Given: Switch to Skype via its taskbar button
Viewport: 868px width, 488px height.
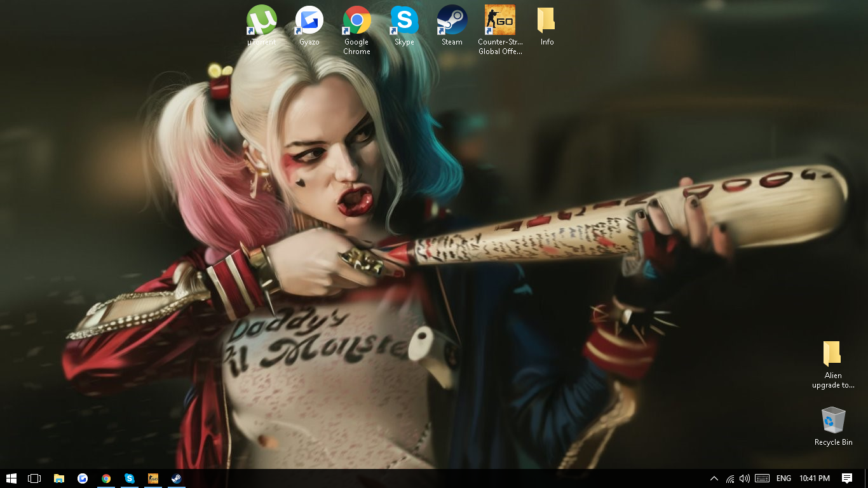Looking at the screenshot, I should (x=130, y=478).
